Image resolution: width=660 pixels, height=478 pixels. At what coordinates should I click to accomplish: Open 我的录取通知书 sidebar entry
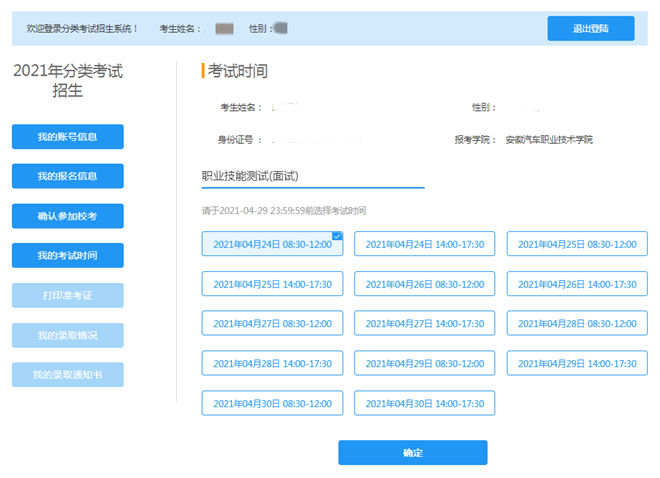tap(67, 375)
